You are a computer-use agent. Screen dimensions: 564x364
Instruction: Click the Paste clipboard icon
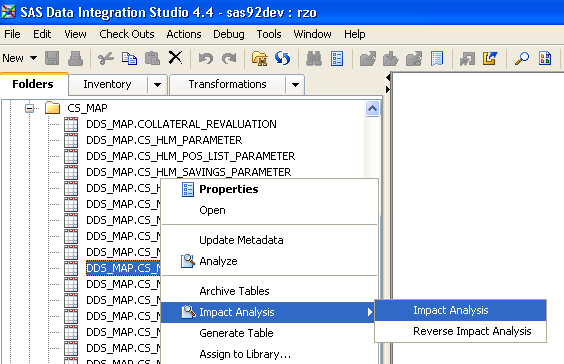(x=153, y=58)
